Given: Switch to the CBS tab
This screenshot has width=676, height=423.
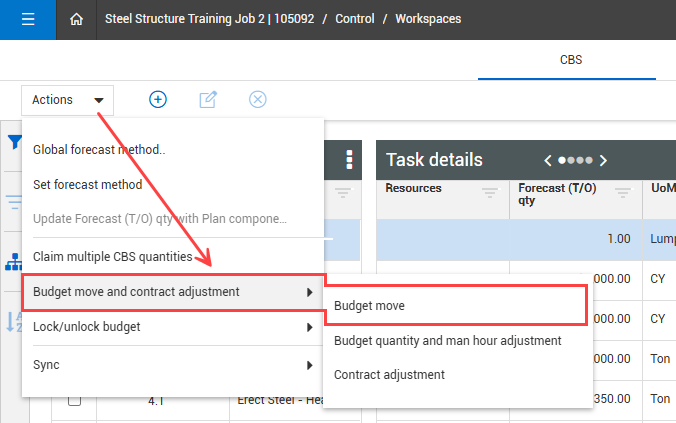Looking at the screenshot, I should coord(571,59).
